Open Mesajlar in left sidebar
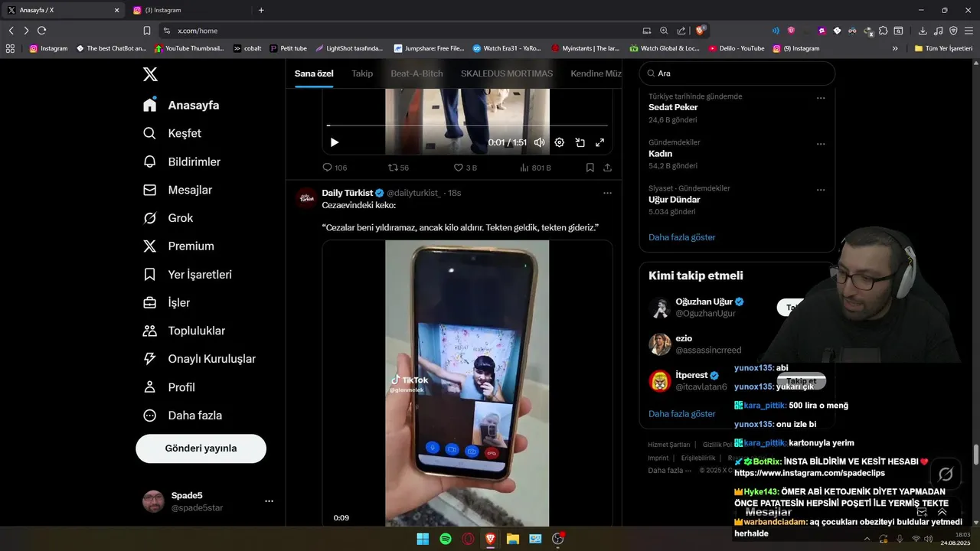Screen dimensions: 980x551 tap(178, 190)
